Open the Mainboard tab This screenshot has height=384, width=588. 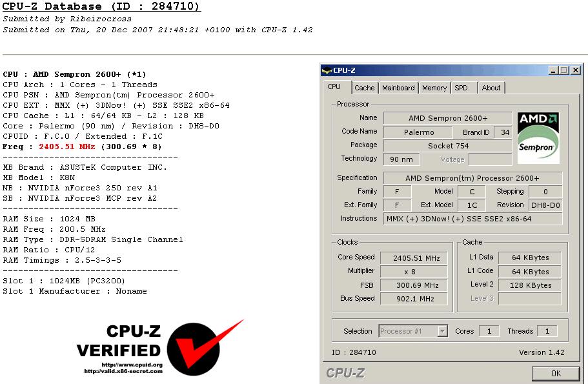tap(398, 88)
